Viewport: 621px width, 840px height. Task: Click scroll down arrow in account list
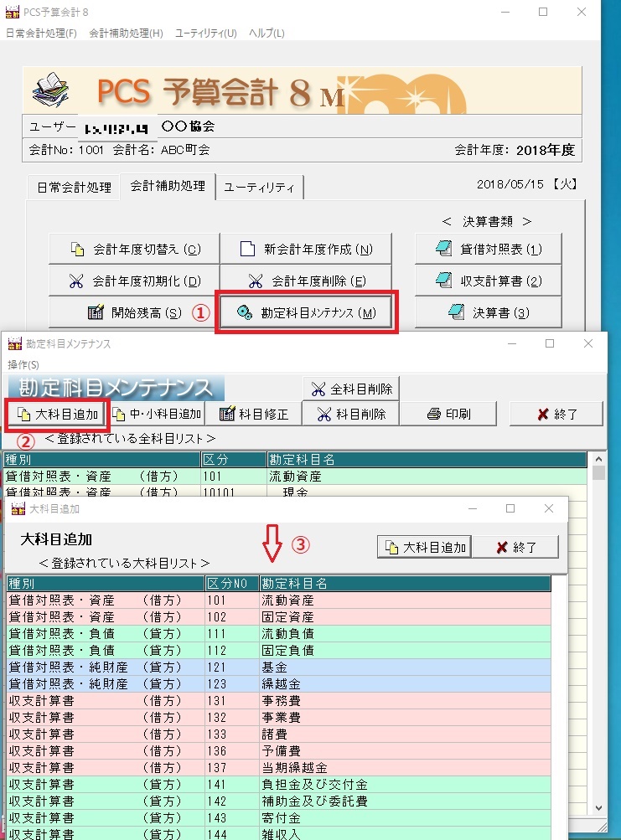point(598,808)
